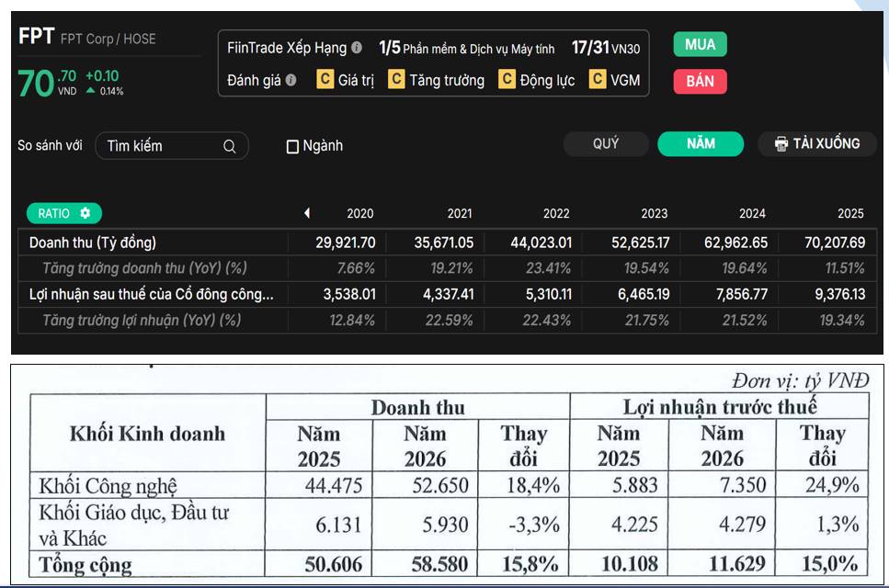
Task: Focus the Tìm kiếm comparison search field
Action: (172, 146)
